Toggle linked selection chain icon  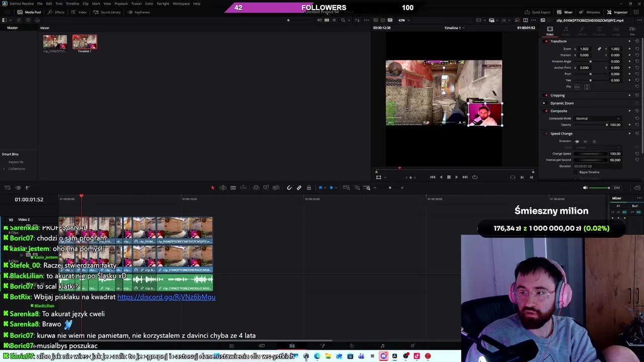[299, 188]
